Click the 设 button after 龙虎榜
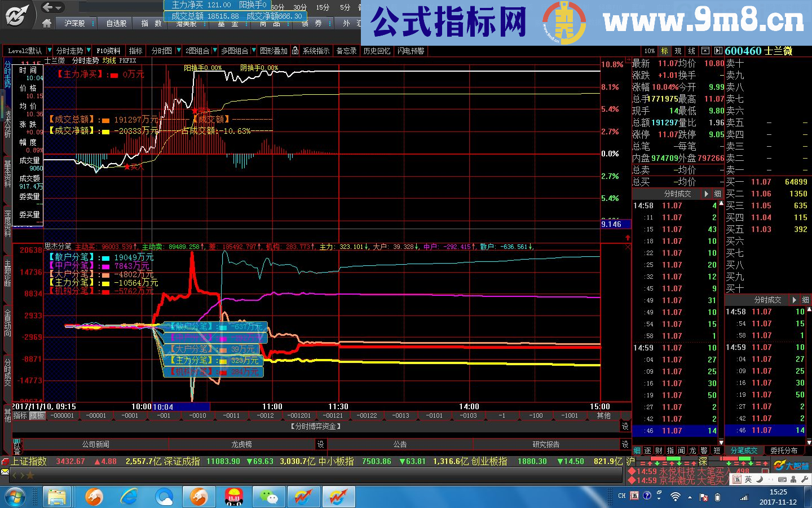This screenshot has width=812, height=508. [x=320, y=444]
